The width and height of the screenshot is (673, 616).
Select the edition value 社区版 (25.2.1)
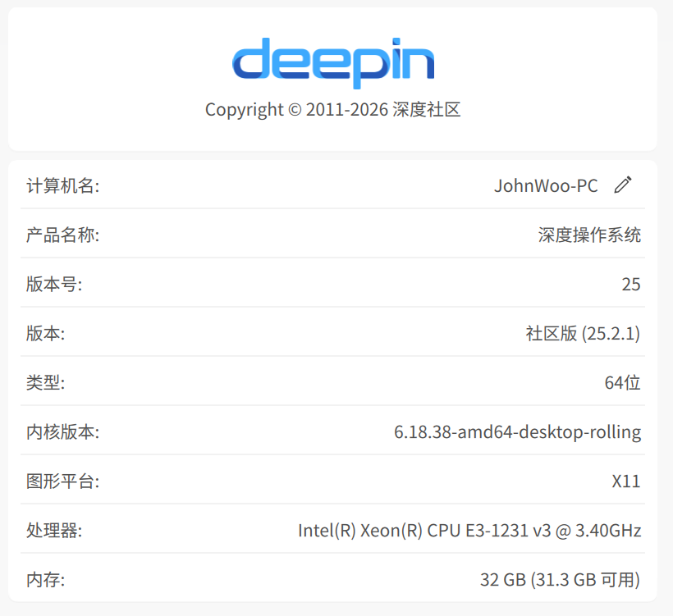[x=584, y=333]
